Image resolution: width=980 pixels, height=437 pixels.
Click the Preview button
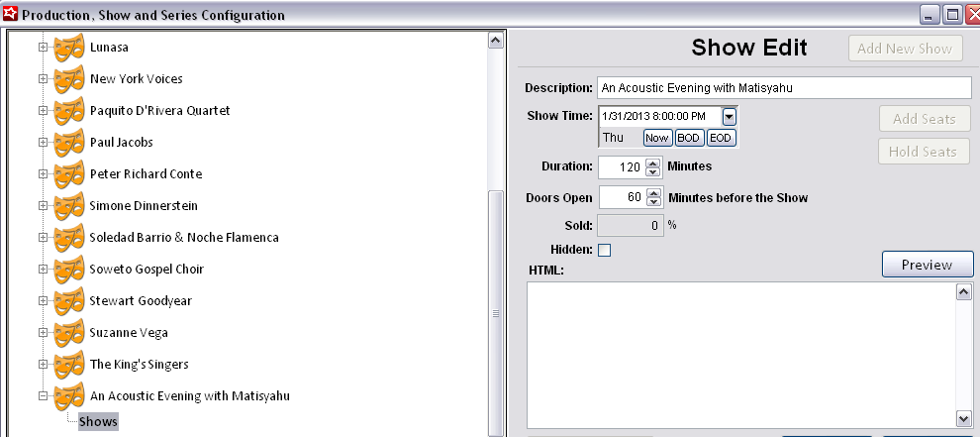click(x=926, y=265)
